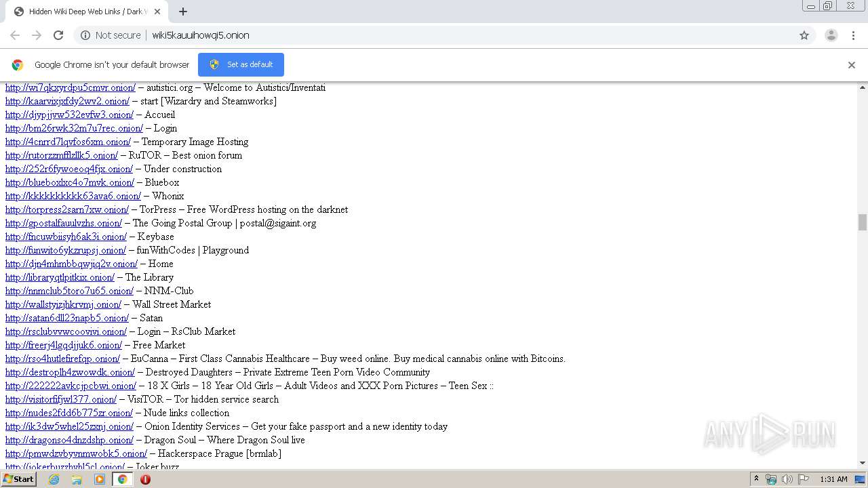Open the Going Postal Group onion link
Screen dimensions: 868x488
click(64, 223)
